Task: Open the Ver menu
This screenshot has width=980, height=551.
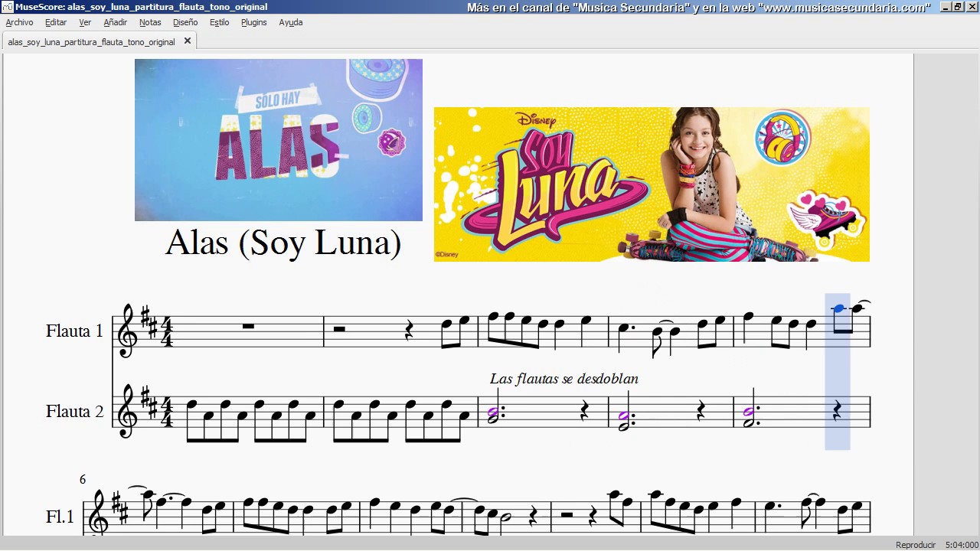Action: pos(85,23)
